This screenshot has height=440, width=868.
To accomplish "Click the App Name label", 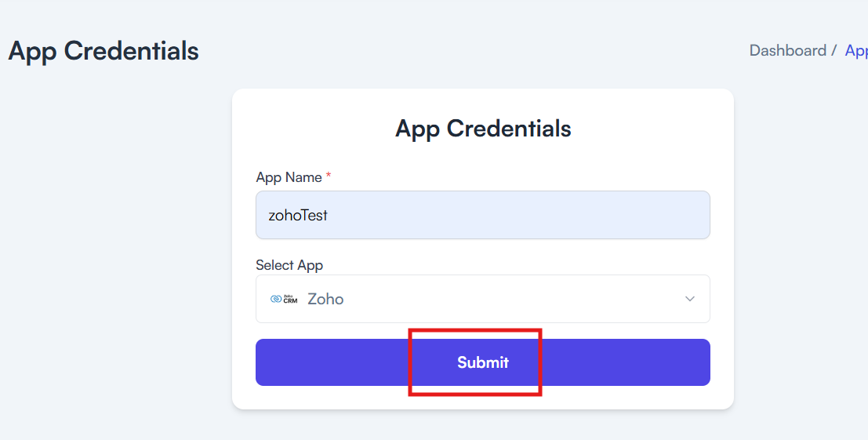I will click(x=289, y=177).
